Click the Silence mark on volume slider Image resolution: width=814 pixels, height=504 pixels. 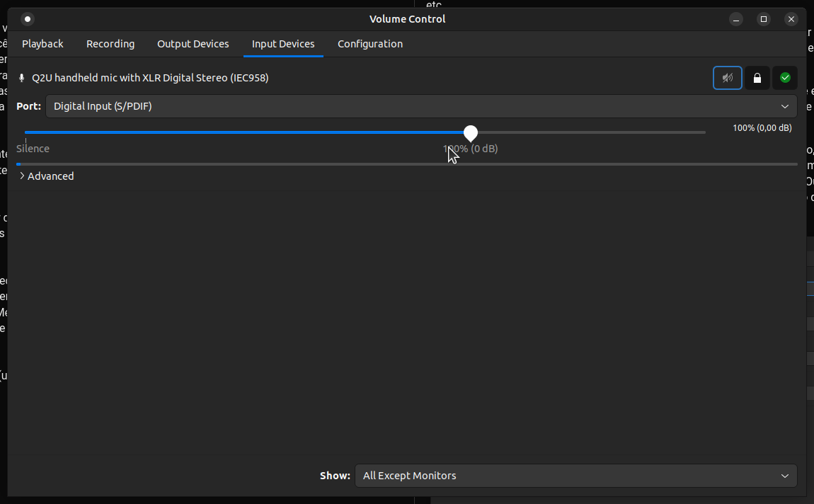tap(33, 149)
